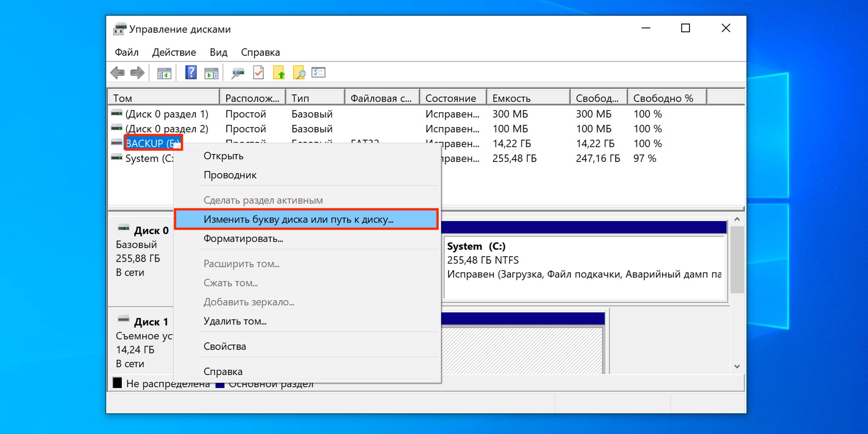The image size is (868, 434).
Task: Click the 97 % free cell
Action: click(645, 158)
